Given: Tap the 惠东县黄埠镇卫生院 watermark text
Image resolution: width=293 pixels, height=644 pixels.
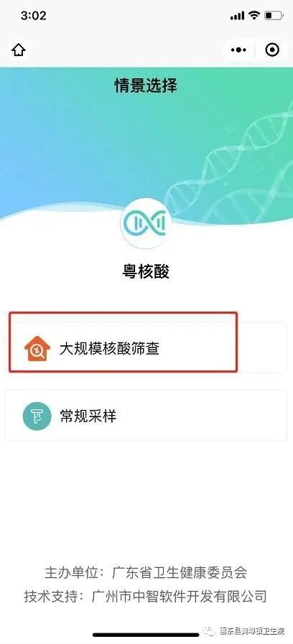Looking at the screenshot, I should [253, 631].
